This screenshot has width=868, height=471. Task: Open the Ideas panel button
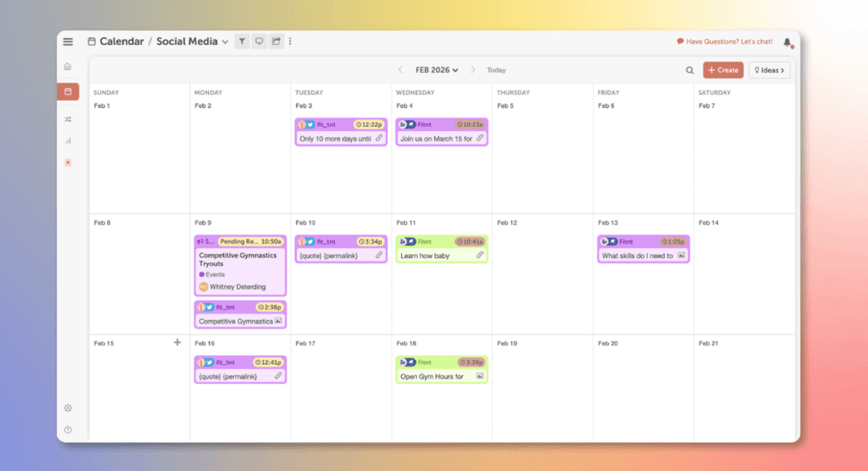pyautogui.click(x=768, y=70)
